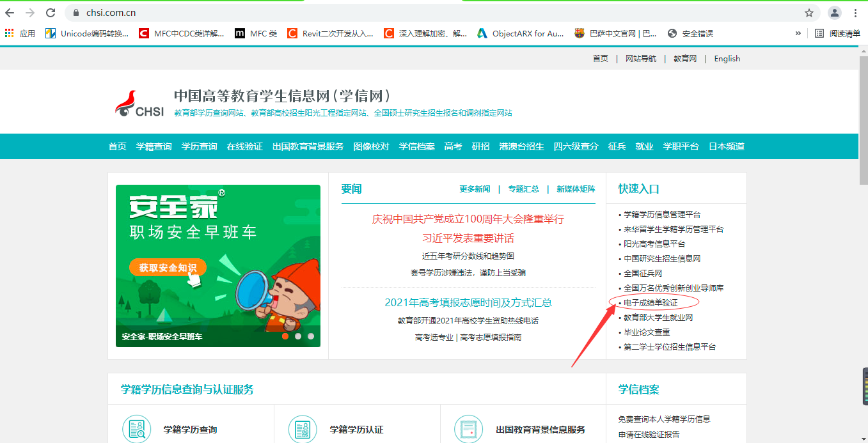Open 出国教育背景服务 navigation item
The image size is (868, 443).
308,146
